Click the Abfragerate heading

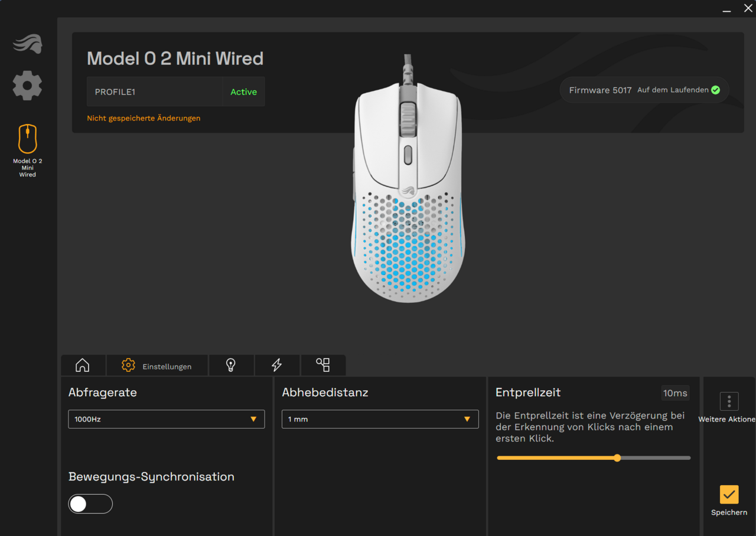(x=103, y=393)
